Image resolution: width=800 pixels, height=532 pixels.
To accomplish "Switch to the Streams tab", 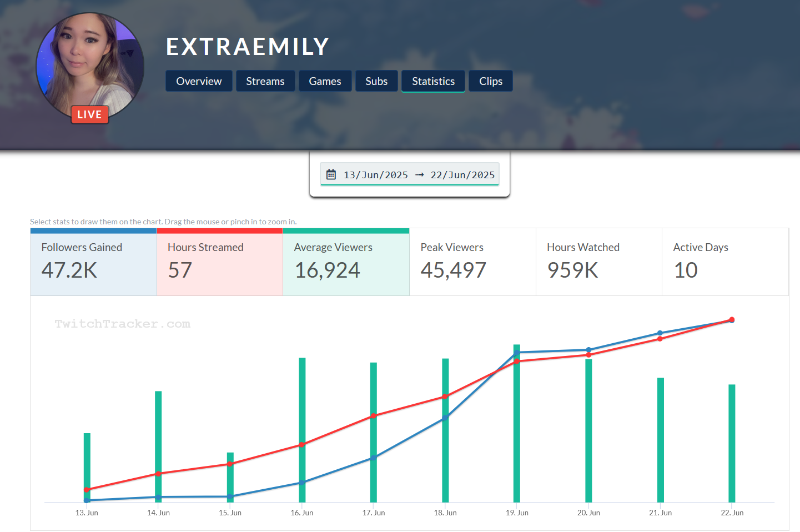I will (265, 81).
